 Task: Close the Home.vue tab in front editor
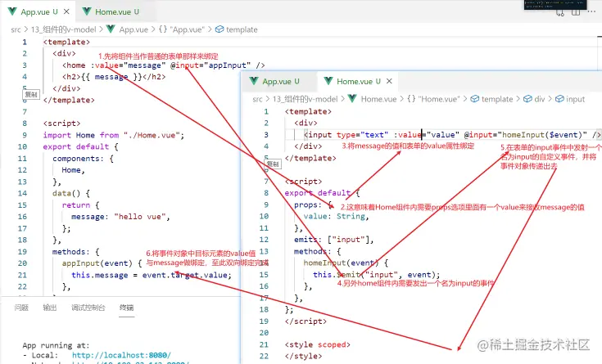point(389,81)
